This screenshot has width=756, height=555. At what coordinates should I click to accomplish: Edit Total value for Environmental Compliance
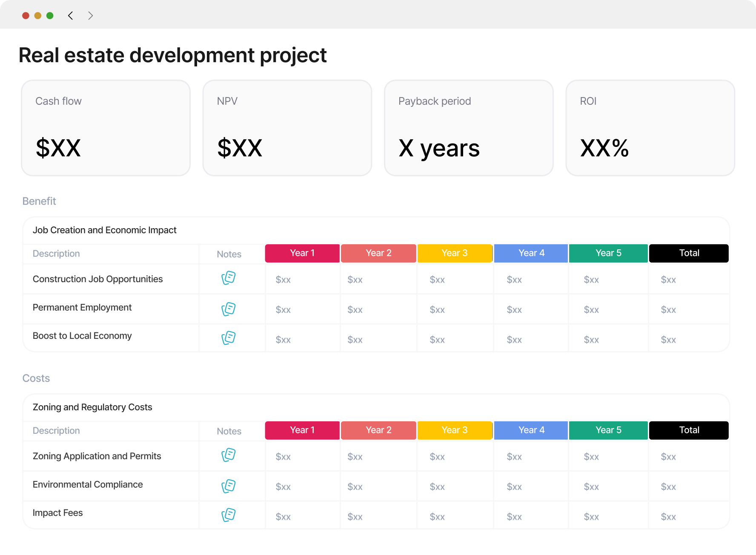click(668, 487)
